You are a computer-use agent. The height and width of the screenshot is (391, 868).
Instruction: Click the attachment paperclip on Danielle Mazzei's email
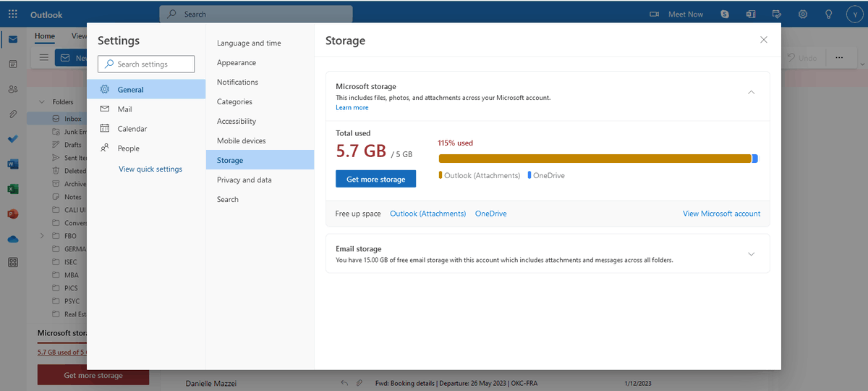(359, 383)
